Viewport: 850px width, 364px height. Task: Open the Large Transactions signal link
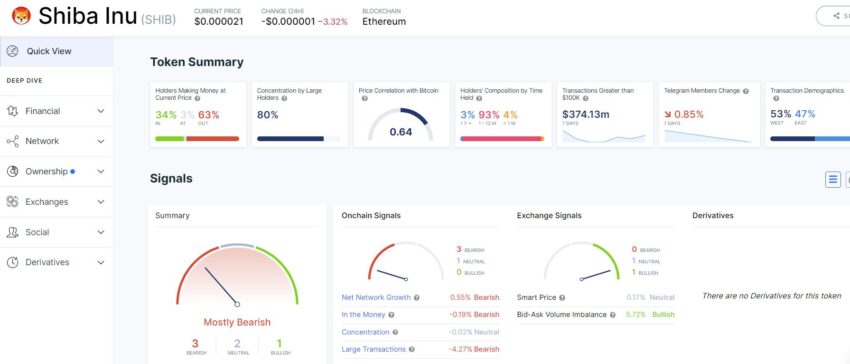click(374, 349)
